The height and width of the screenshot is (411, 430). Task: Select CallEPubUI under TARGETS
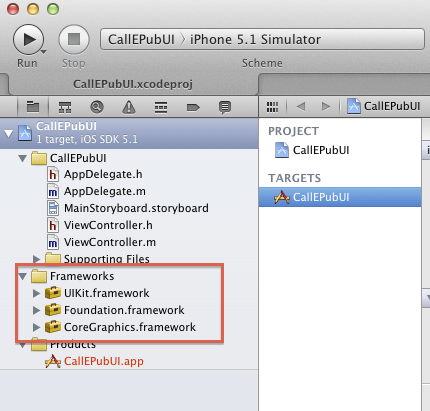click(x=340, y=197)
